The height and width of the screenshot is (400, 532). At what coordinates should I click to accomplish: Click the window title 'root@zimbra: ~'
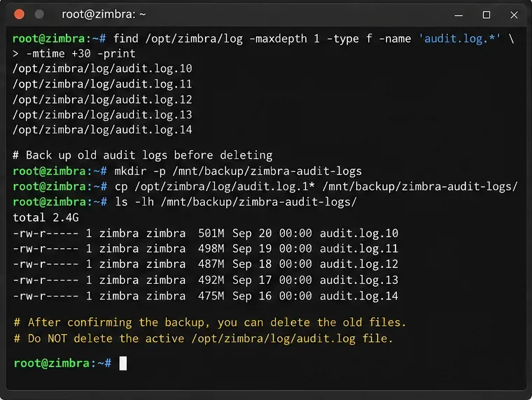pos(104,14)
